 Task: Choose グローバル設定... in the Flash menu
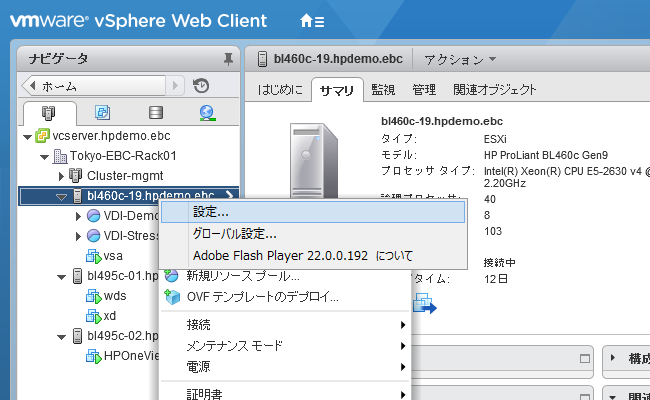pos(313,234)
